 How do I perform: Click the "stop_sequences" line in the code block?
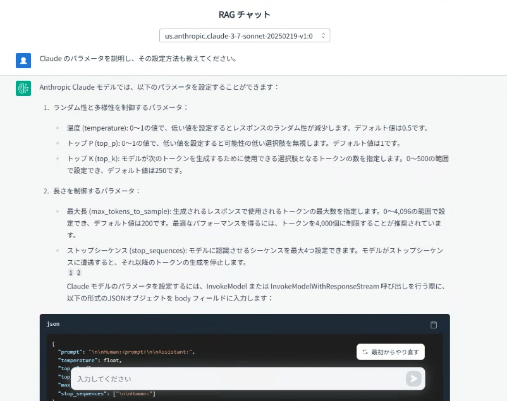(x=106, y=394)
